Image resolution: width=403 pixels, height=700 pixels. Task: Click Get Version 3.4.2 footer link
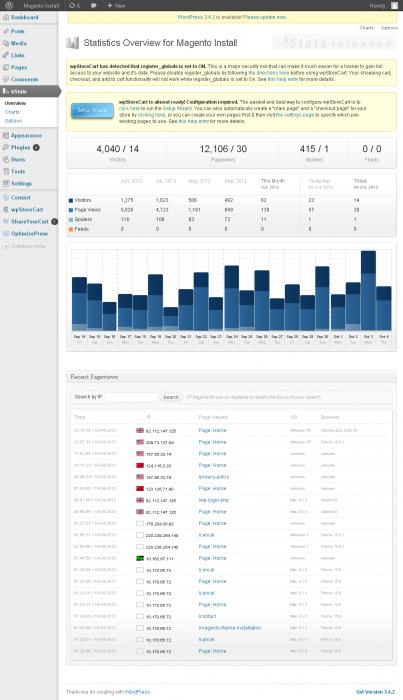(x=375, y=692)
